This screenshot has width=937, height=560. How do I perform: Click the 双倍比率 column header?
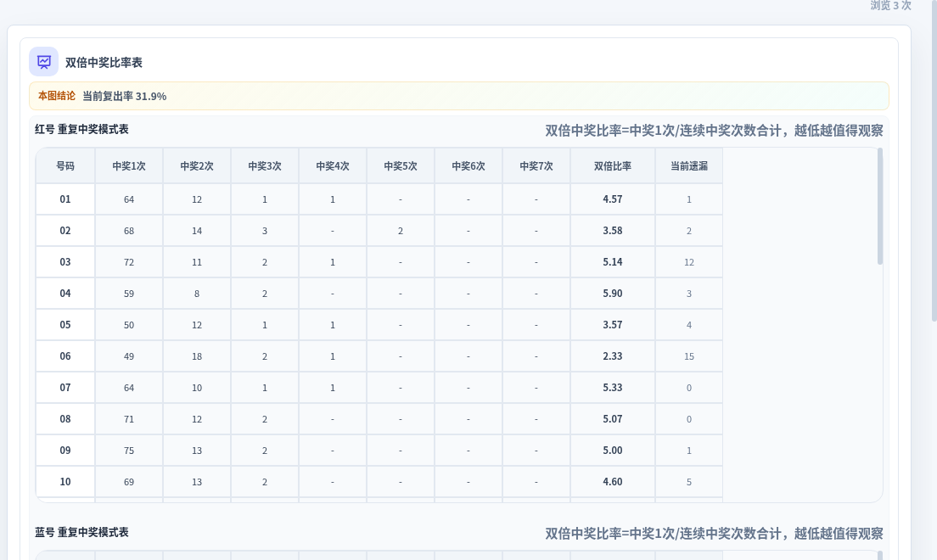click(613, 166)
